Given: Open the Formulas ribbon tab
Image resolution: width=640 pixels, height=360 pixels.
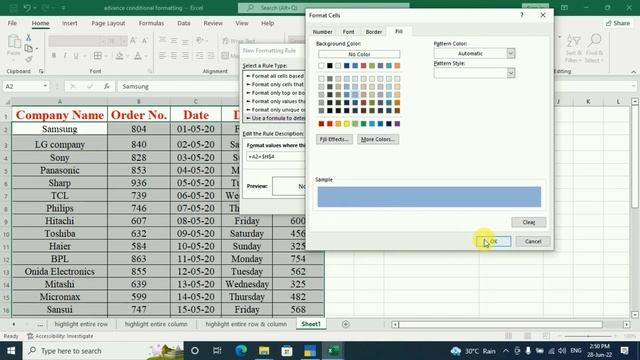Looking at the screenshot, I should 151,23.
